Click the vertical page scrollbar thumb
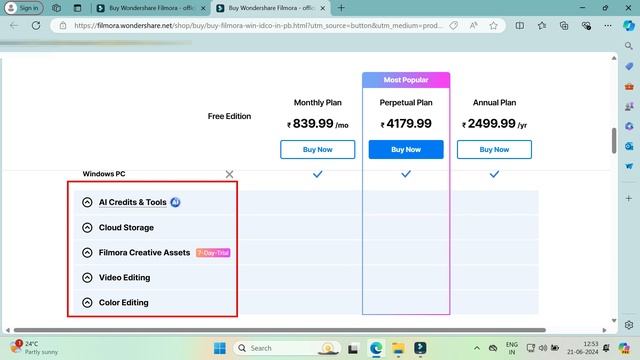The image size is (640, 360). coord(614,140)
